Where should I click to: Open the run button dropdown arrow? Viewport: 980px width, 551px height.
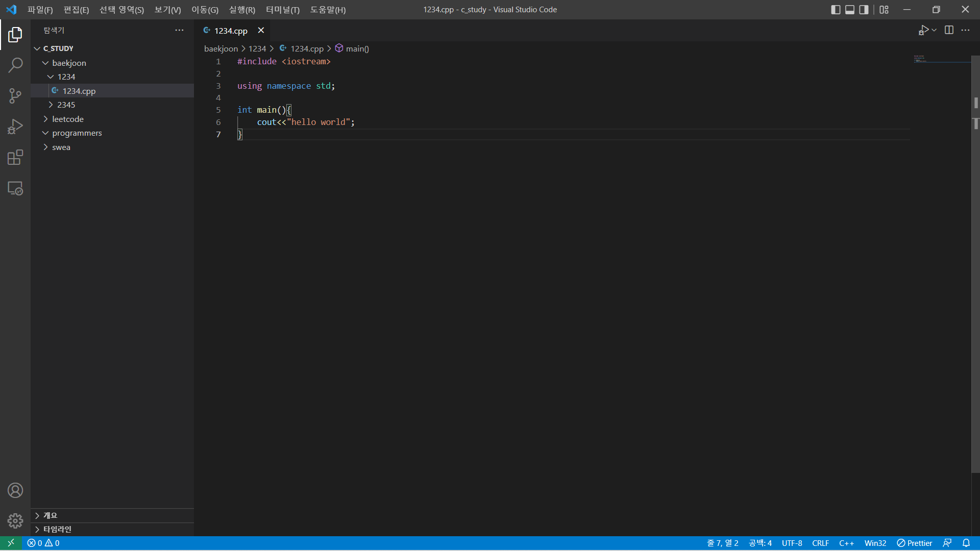pyautogui.click(x=934, y=30)
